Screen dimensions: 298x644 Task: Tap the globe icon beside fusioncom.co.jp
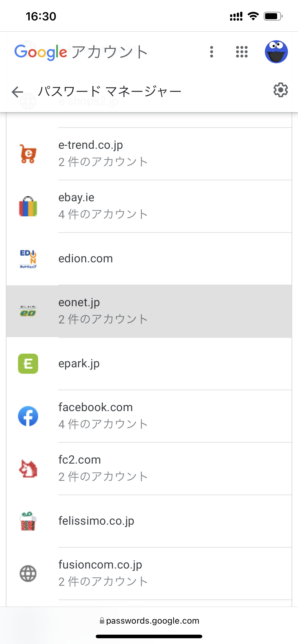(x=28, y=574)
